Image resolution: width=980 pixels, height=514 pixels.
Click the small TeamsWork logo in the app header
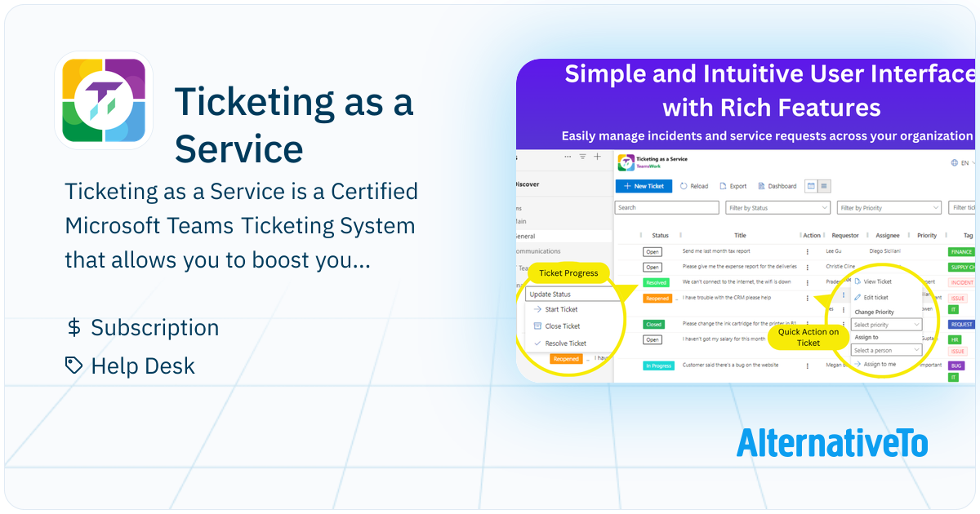tap(626, 163)
